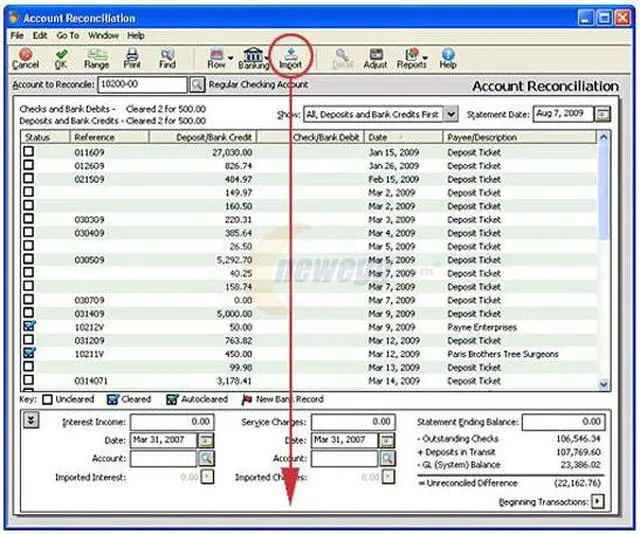Open calendar for Service Charges date

387,440
